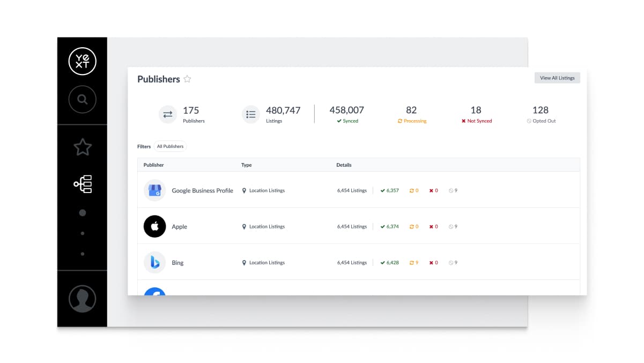This screenshot has height=363, width=644.
Task: Click the 175 Publishers count
Action: coord(194,114)
